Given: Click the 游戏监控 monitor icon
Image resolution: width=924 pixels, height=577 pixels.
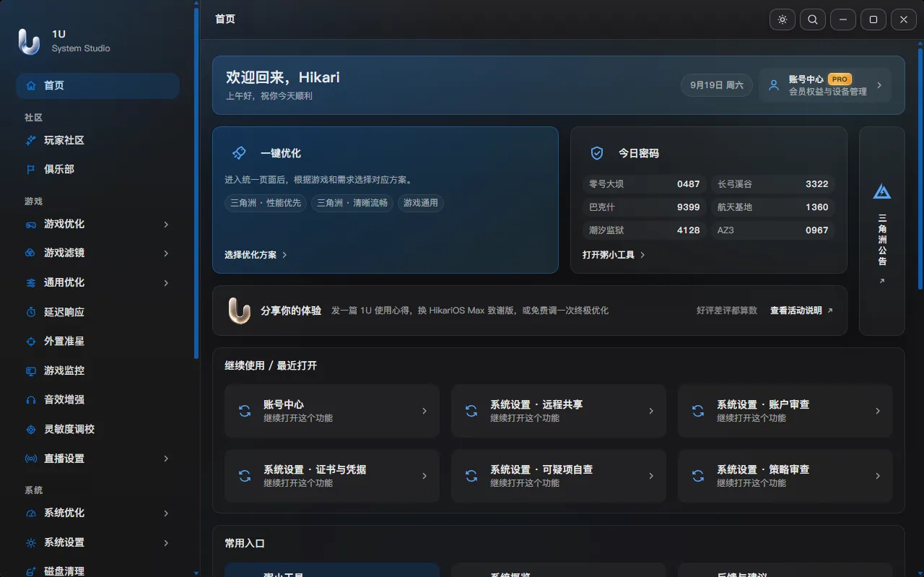Looking at the screenshot, I should tap(31, 370).
